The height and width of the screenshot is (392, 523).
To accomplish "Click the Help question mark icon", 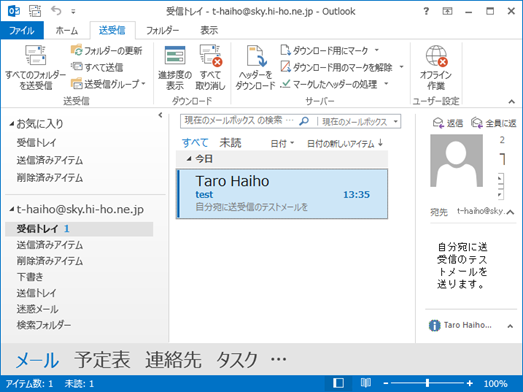I will click(x=426, y=11).
